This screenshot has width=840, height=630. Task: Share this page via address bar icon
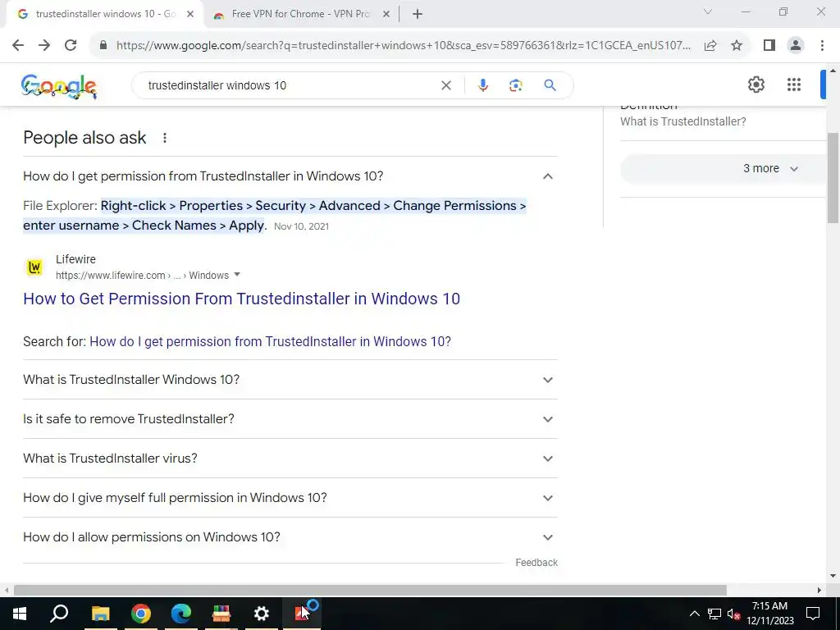tap(710, 46)
